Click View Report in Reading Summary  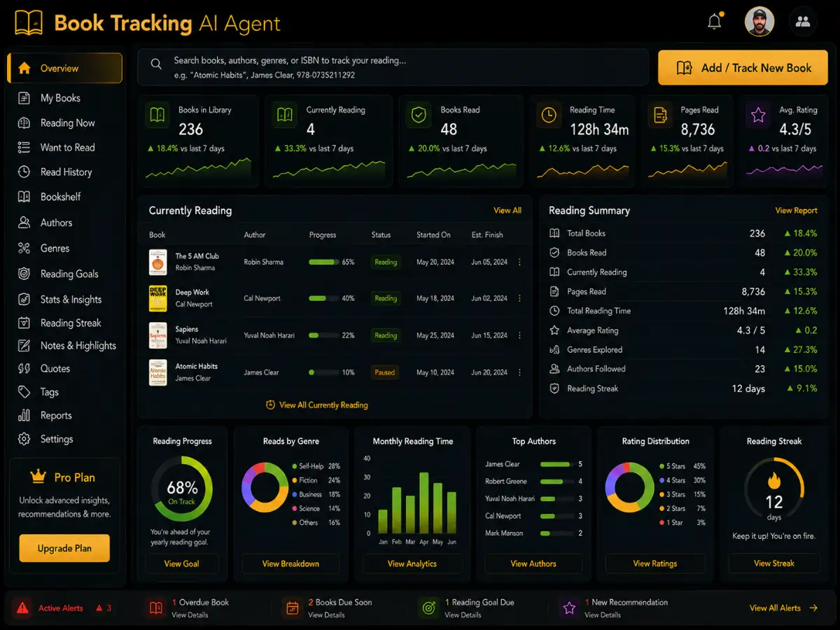tap(797, 210)
